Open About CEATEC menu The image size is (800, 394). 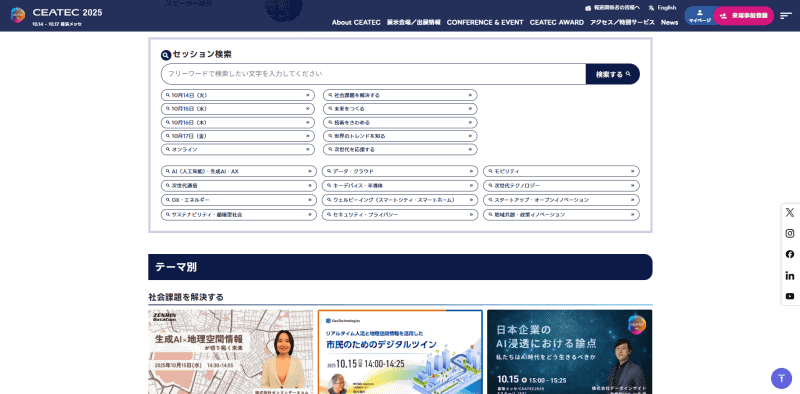point(356,22)
